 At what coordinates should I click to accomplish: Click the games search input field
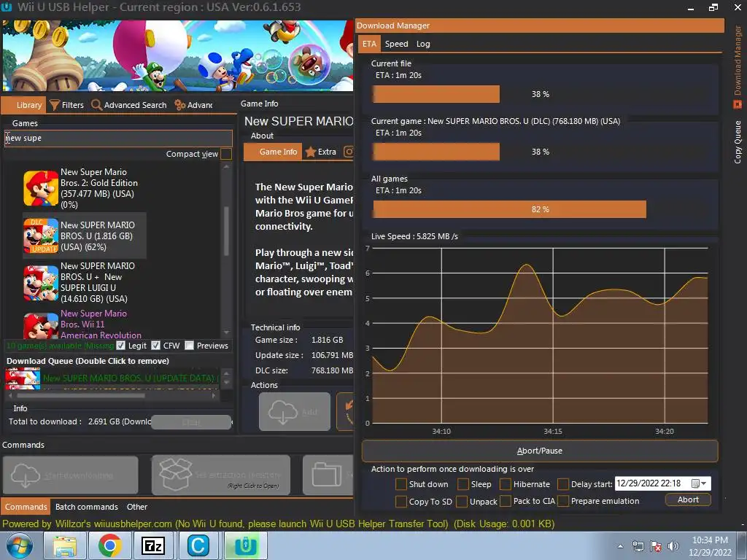pos(118,138)
